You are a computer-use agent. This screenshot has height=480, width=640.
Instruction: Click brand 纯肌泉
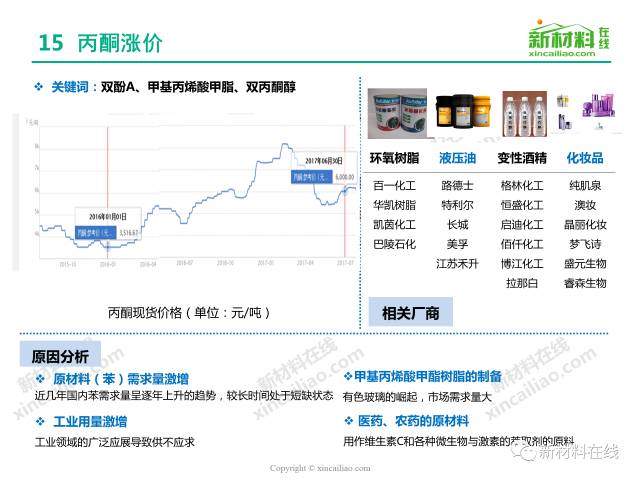click(585, 186)
